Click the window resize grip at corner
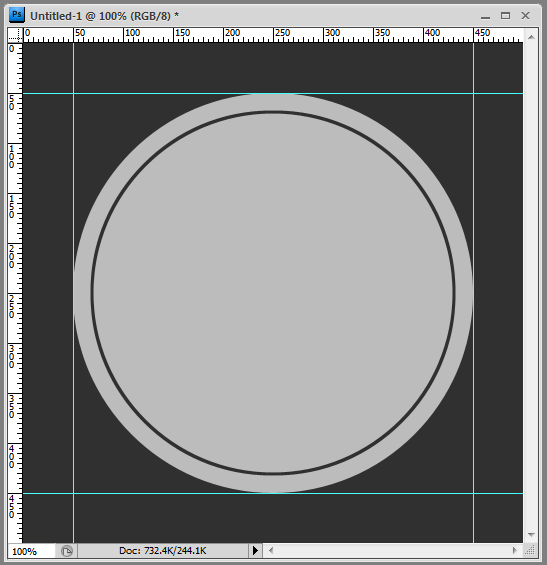Image resolution: width=547 pixels, height=565 pixels. (530, 550)
